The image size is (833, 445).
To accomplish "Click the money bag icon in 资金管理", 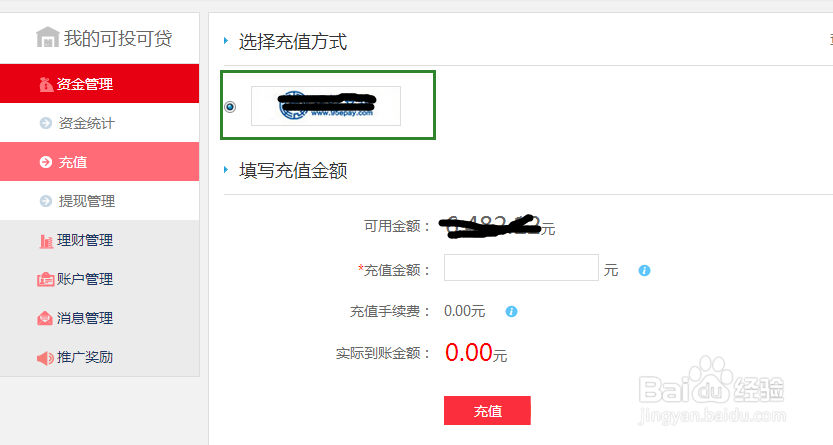I will 46,84.
